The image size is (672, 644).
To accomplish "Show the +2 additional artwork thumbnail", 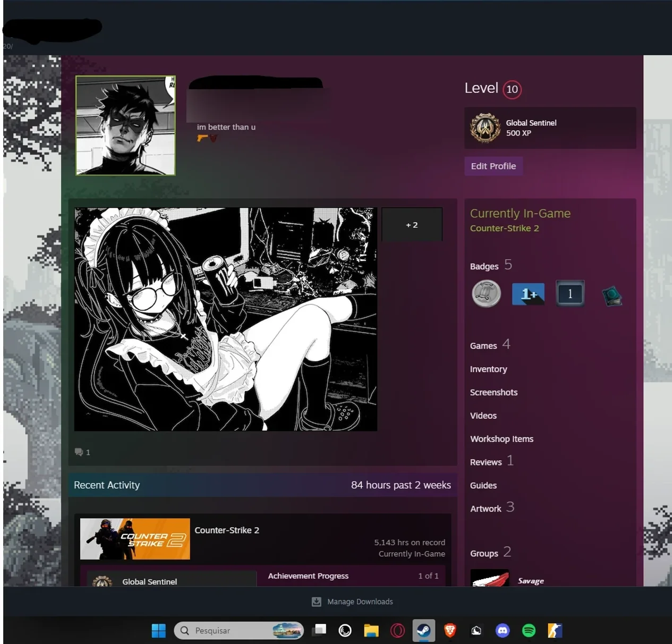I will 412,225.
